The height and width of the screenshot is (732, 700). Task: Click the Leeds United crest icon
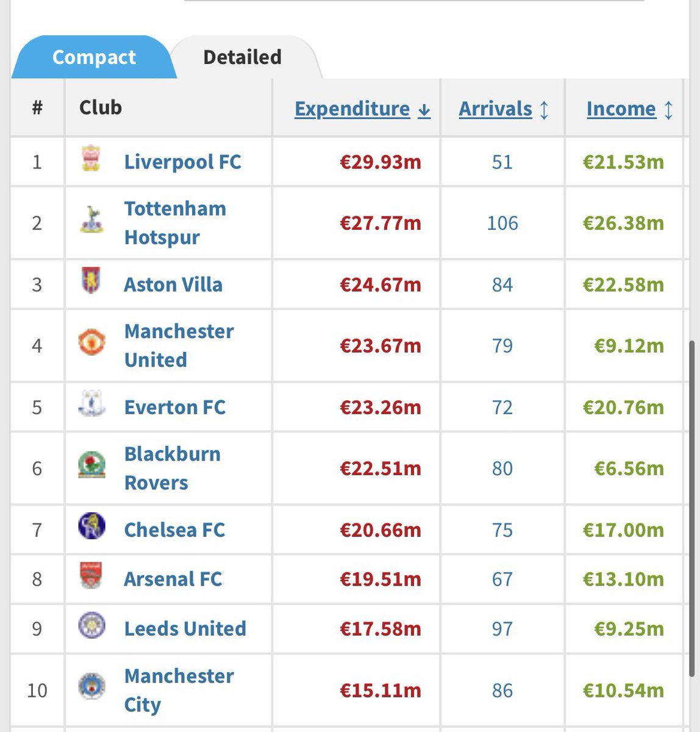[x=91, y=626]
